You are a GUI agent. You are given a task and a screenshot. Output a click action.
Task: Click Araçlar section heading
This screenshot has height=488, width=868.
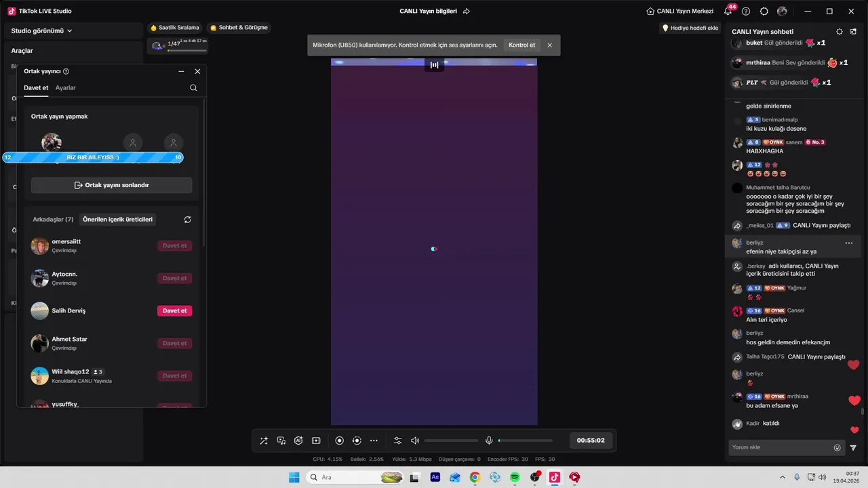[22, 51]
